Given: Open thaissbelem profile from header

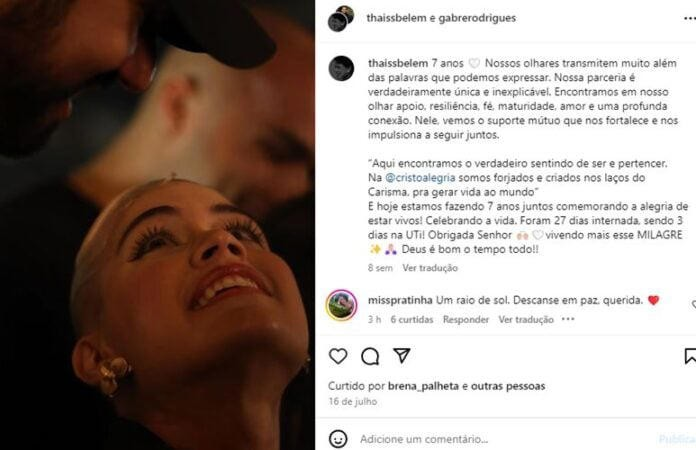Looking at the screenshot, I should tap(396, 18).
